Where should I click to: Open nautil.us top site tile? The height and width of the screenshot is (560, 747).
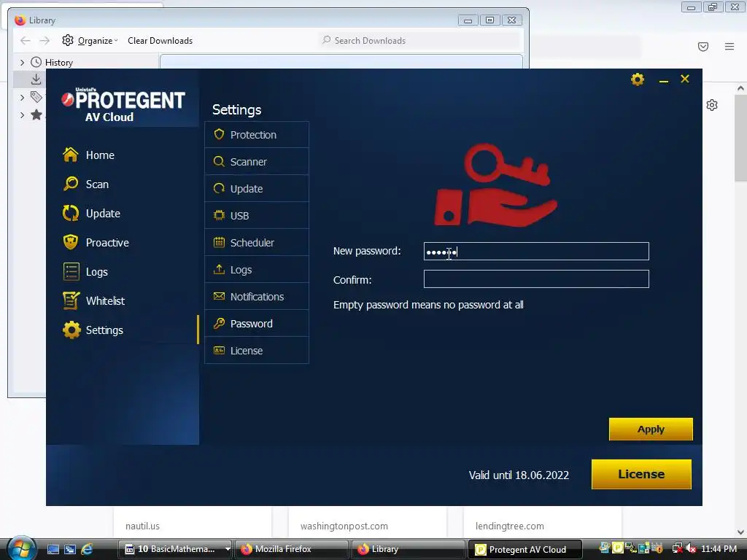(x=192, y=522)
